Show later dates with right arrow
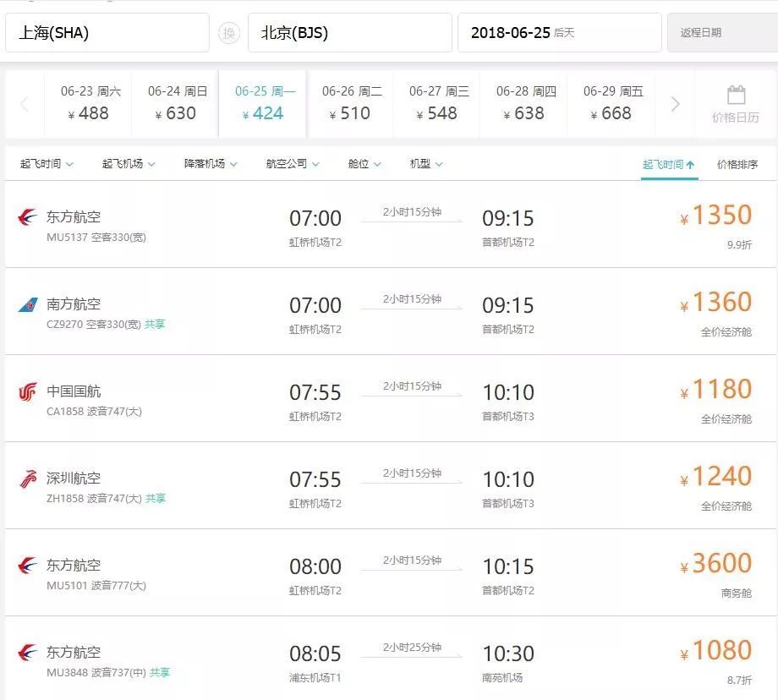 pos(675,104)
